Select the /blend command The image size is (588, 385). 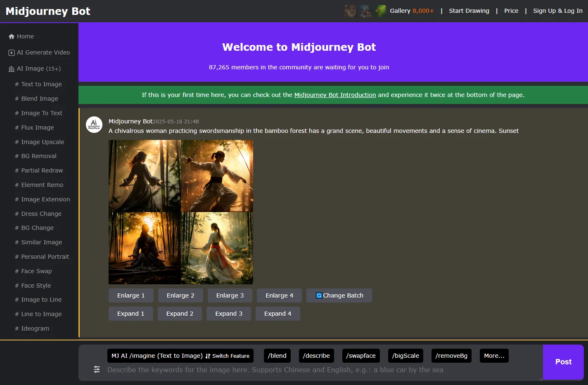(277, 356)
